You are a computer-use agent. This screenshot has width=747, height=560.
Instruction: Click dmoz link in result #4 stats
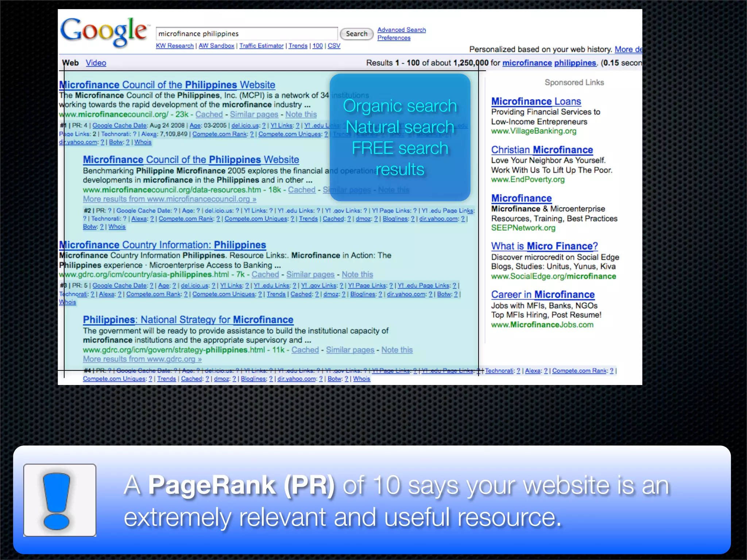[x=222, y=379]
